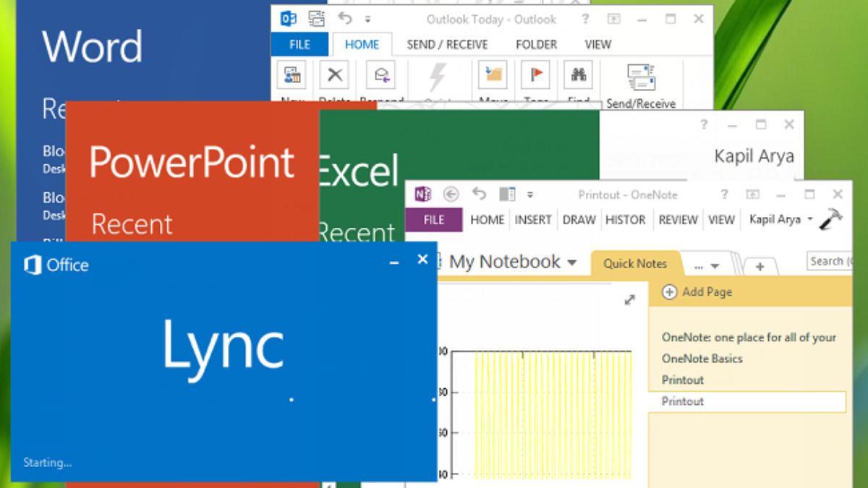Close the Lync splash window
This screenshot has height=488, width=868.
point(423,260)
